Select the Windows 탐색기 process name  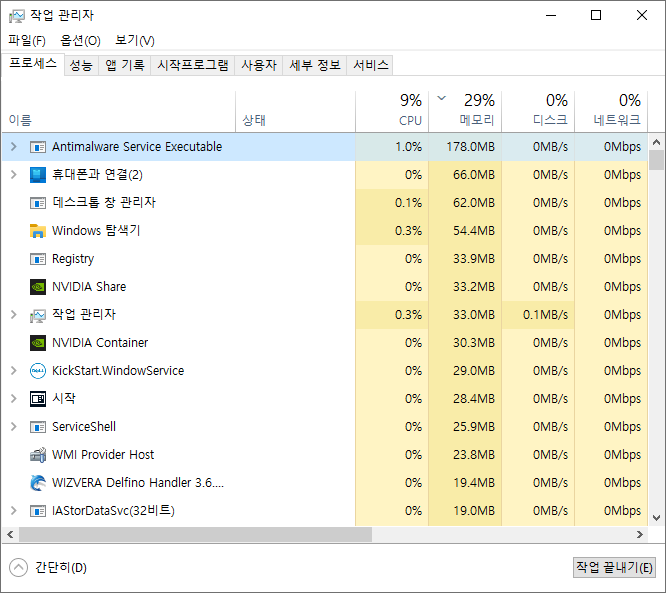coord(96,231)
